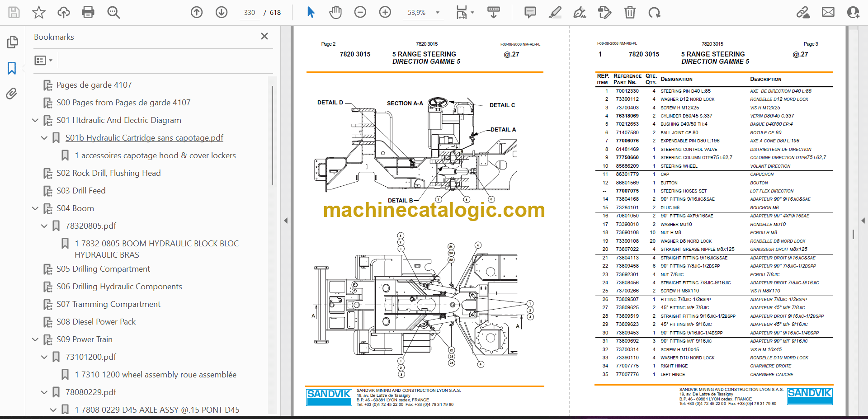868x419 pixels.
Task: Collapse the 78080229.pdf bookmark
Action: coord(44,392)
